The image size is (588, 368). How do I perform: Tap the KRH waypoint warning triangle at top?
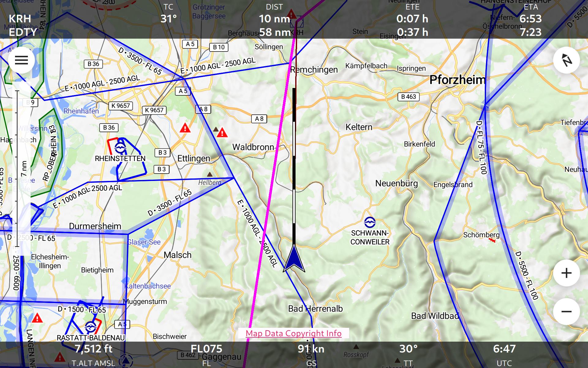291,14
